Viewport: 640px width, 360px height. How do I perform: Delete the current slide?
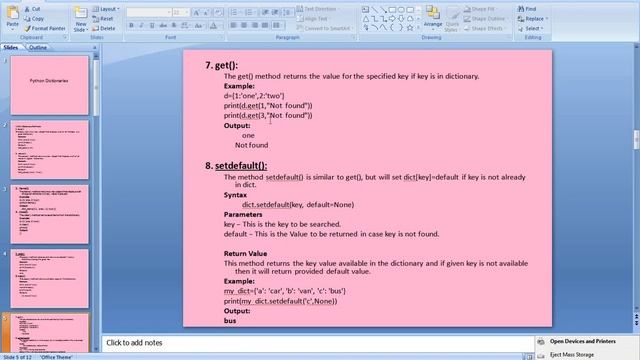104,28
